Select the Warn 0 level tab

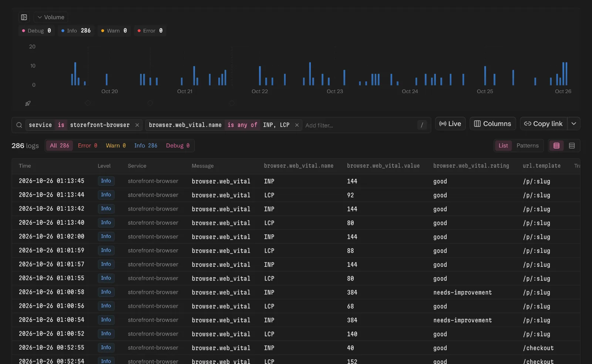tap(116, 146)
